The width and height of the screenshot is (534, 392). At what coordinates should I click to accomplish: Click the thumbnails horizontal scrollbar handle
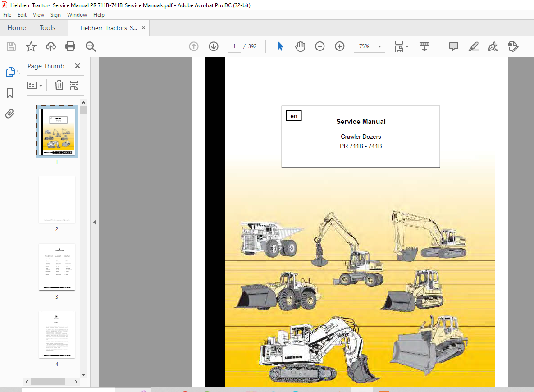pyautogui.click(x=48, y=382)
